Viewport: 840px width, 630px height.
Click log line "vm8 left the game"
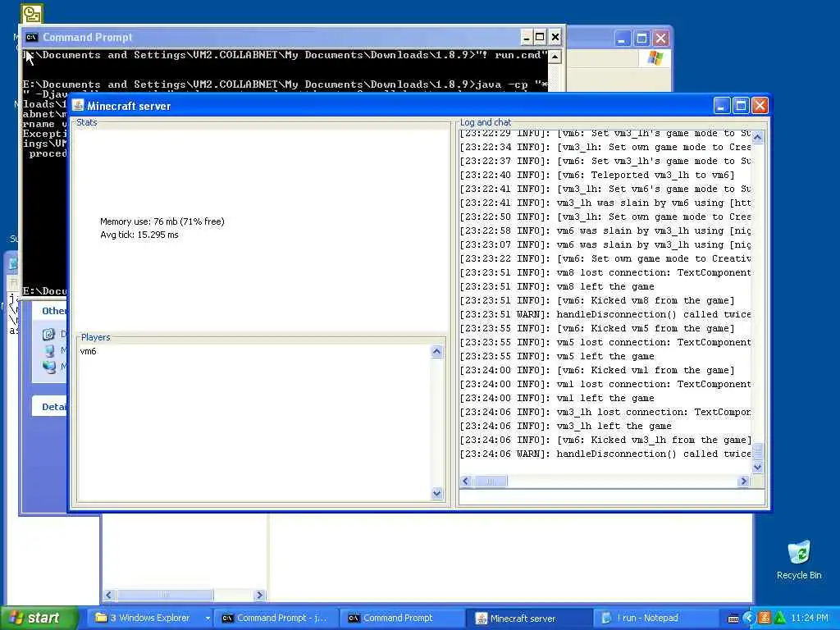point(557,286)
